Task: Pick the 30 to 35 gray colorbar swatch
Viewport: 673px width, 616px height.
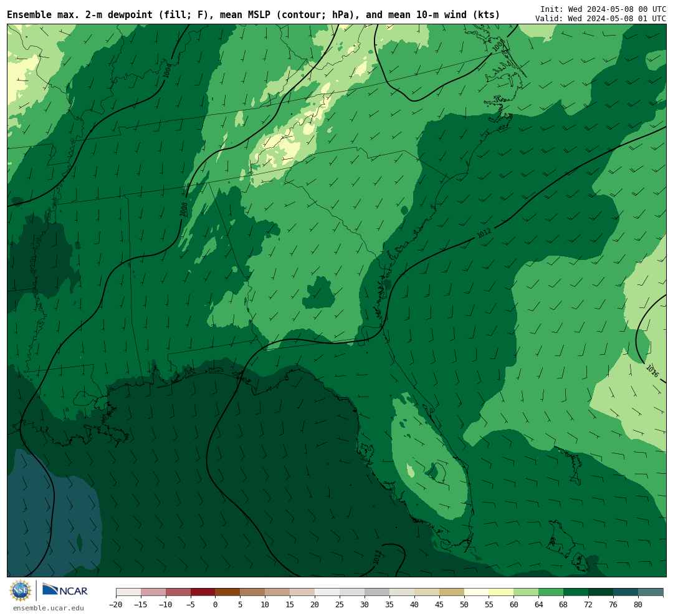Action: (x=377, y=592)
